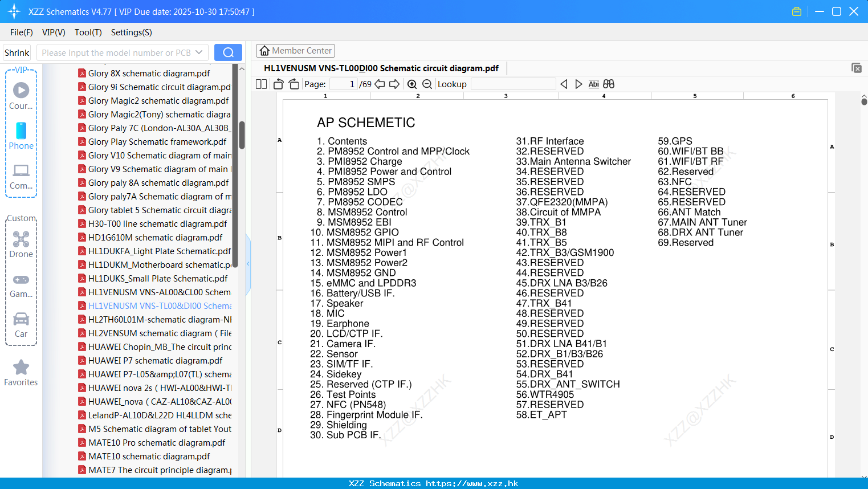Click the XZZ Schematics logo icon
Image resolution: width=868 pixels, height=489 pixels.
pyautogui.click(x=14, y=11)
